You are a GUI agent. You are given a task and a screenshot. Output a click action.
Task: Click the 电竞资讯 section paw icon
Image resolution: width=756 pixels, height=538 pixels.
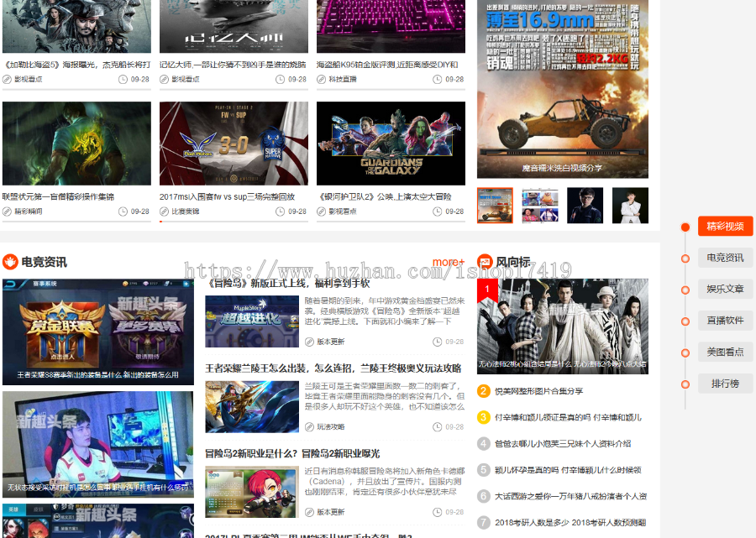click(10, 262)
